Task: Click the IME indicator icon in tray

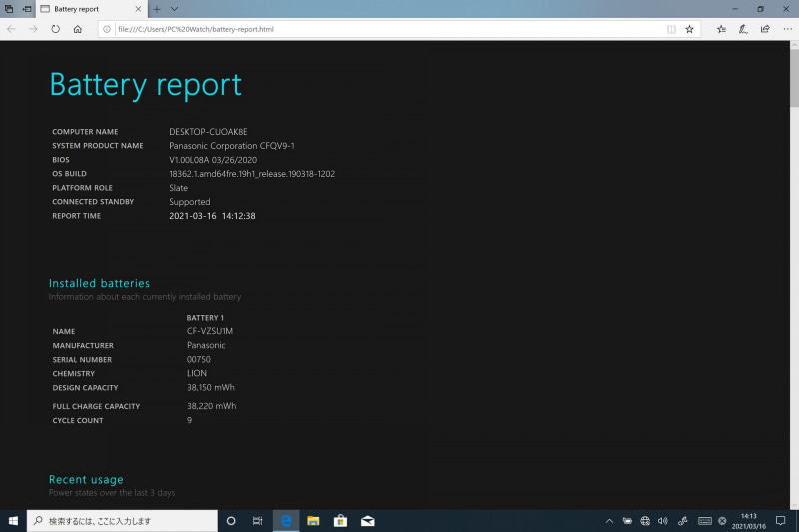Action: coord(722,521)
